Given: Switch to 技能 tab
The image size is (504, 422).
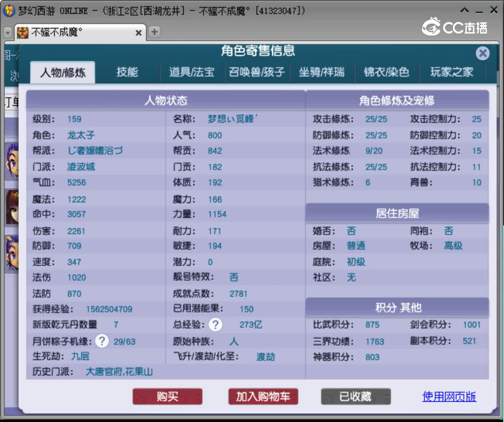Looking at the screenshot, I should pyautogui.click(x=127, y=72).
